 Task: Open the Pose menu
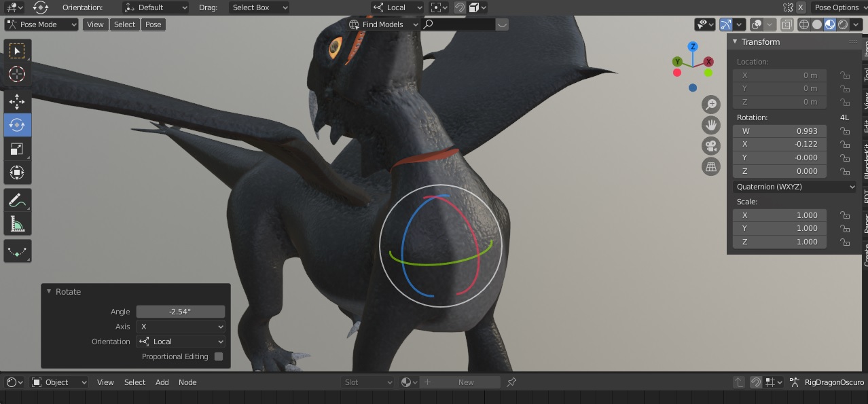pyautogui.click(x=153, y=24)
